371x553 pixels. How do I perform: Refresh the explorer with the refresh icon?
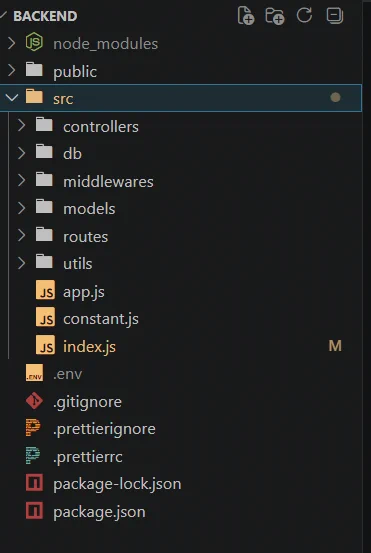pyautogui.click(x=304, y=15)
